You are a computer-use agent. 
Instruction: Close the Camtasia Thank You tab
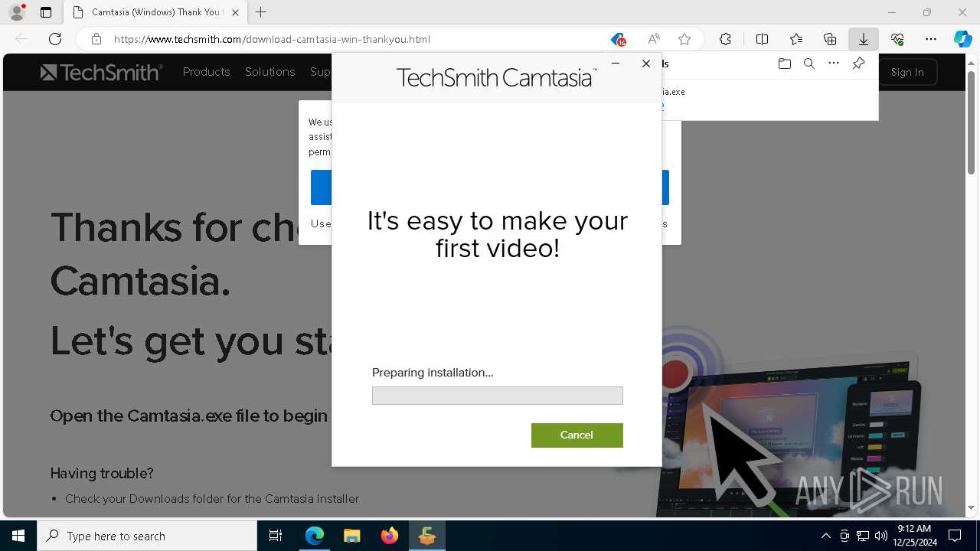tap(235, 12)
